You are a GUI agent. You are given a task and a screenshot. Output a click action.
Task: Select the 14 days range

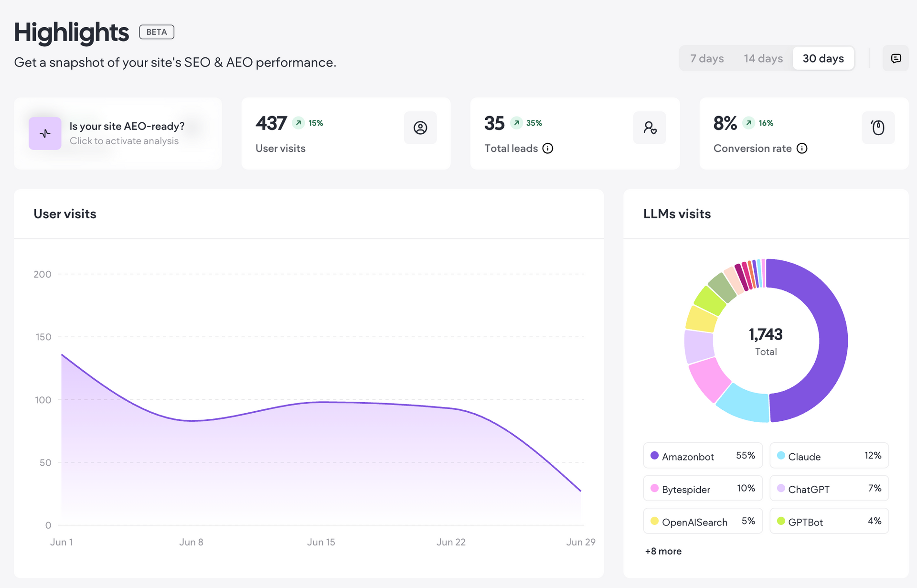point(763,58)
